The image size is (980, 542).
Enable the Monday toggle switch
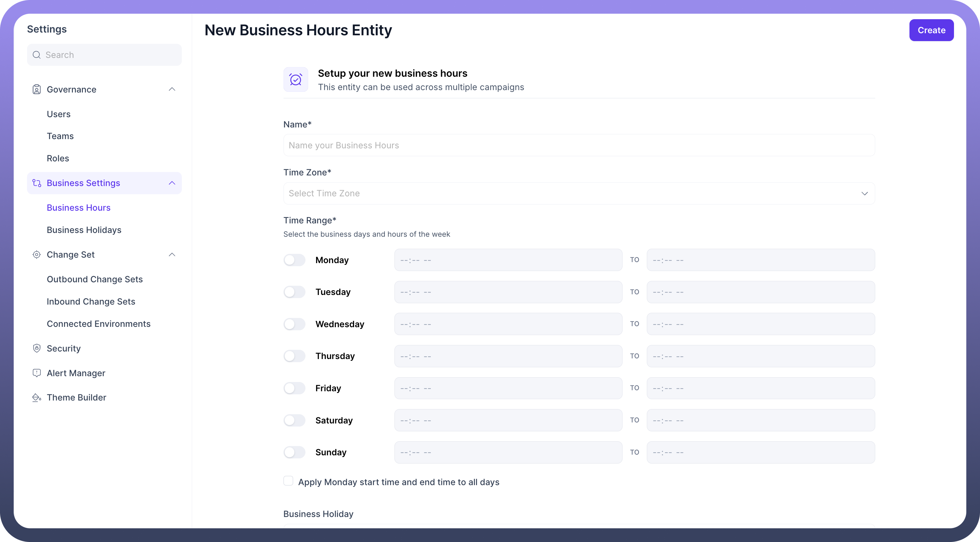[x=294, y=260]
